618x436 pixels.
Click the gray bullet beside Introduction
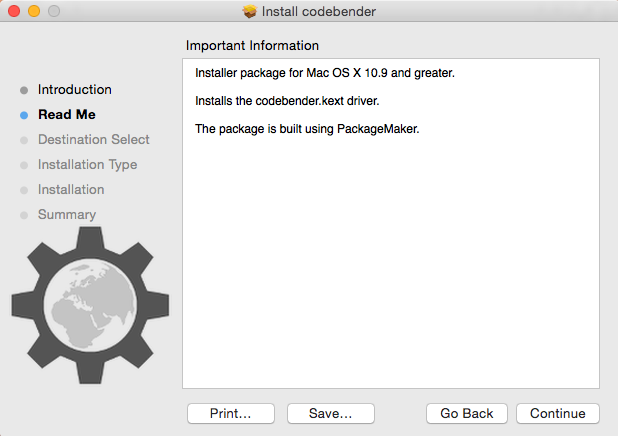[x=24, y=90]
